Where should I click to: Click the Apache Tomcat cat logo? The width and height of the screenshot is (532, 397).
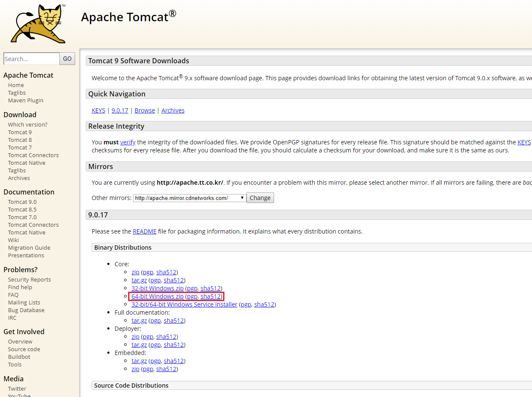(39, 24)
